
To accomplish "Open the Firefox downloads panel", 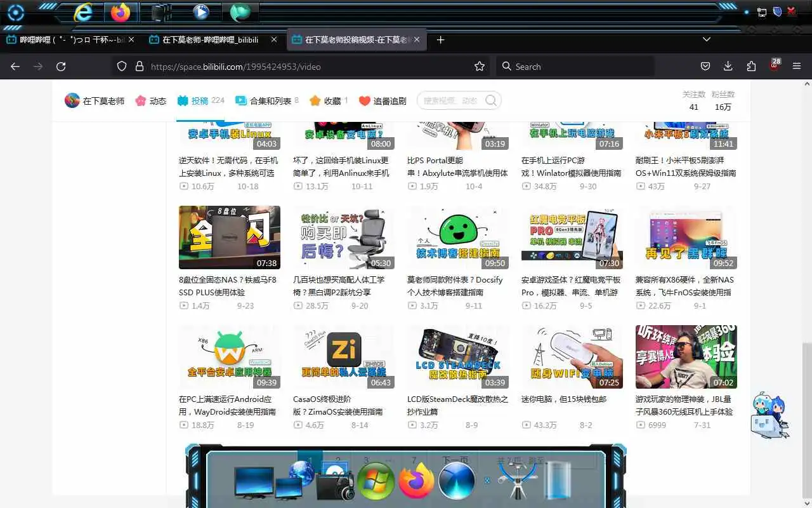I will coord(728,66).
